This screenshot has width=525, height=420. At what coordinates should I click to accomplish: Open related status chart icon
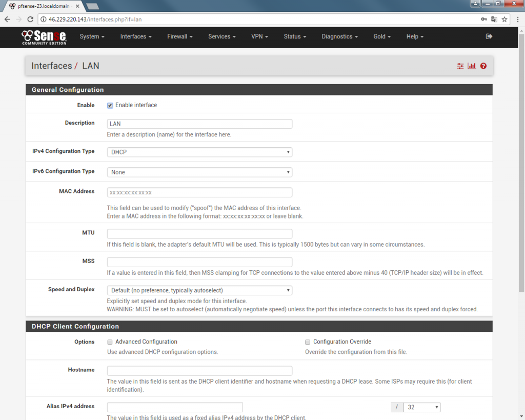(472, 66)
